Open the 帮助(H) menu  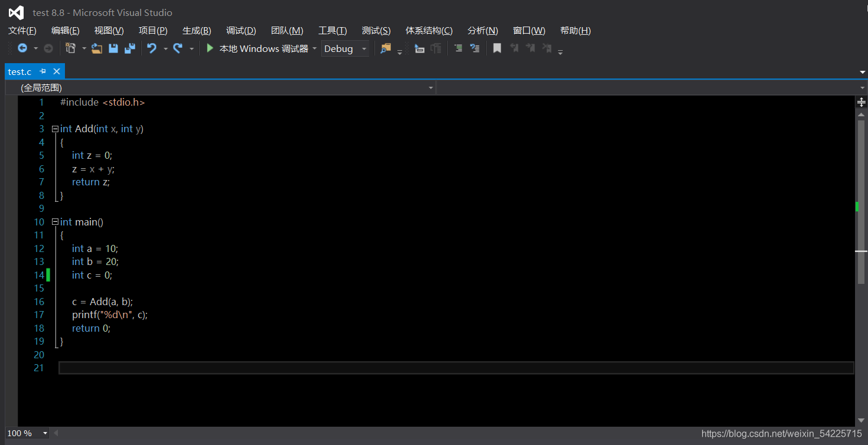[576, 31]
